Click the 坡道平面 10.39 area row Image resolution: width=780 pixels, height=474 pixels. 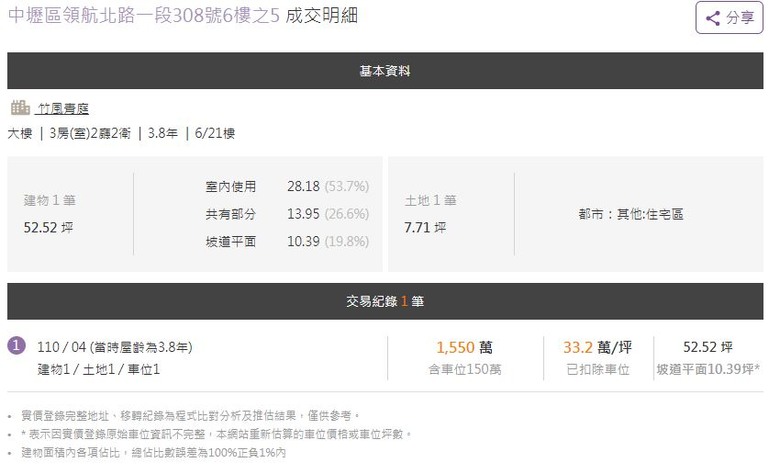click(x=287, y=241)
